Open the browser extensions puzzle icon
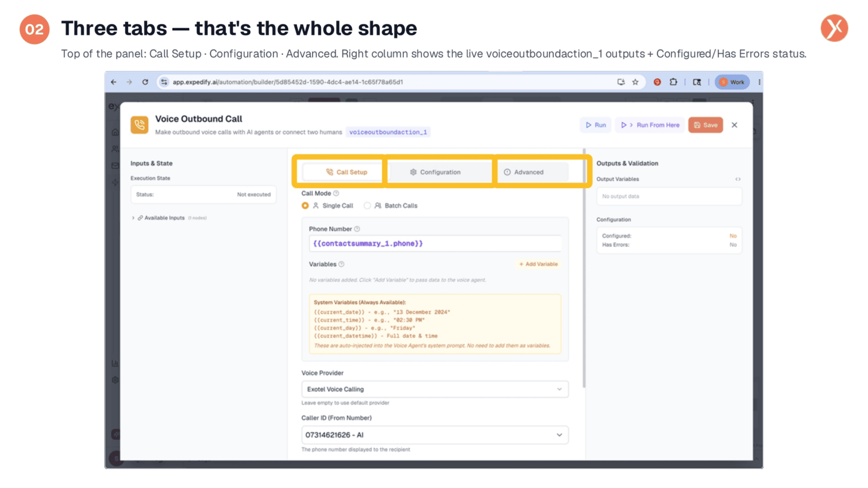Viewport: 868px width, 488px height. pyautogui.click(x=673, y=82)
